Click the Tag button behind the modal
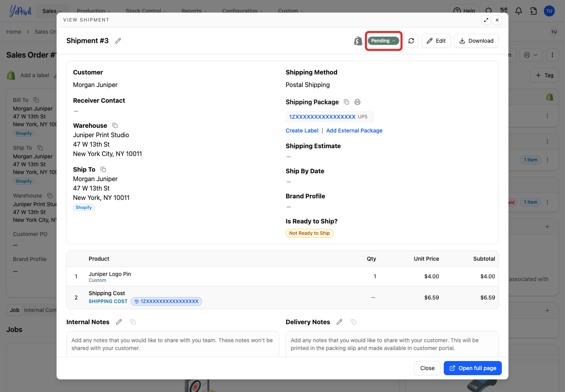The image size is (565, 392). [544, 75]
